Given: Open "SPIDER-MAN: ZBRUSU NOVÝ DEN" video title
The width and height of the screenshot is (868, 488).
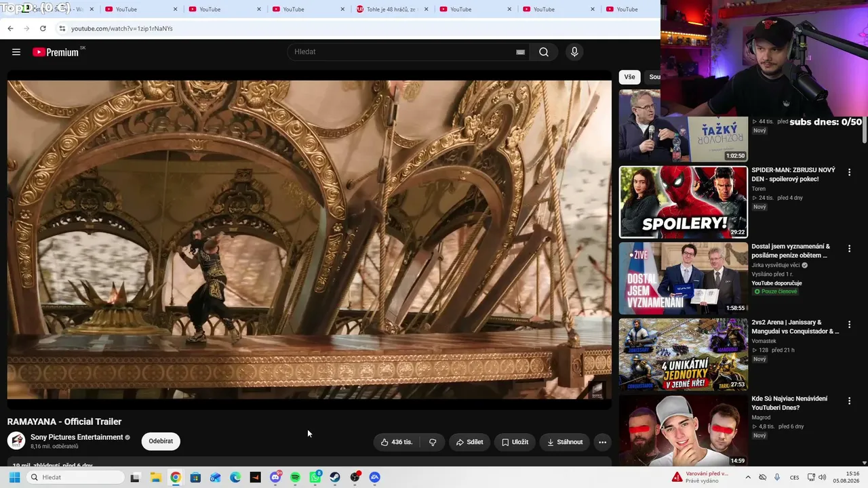Looking at the screenshot, I should coord(793,174).
